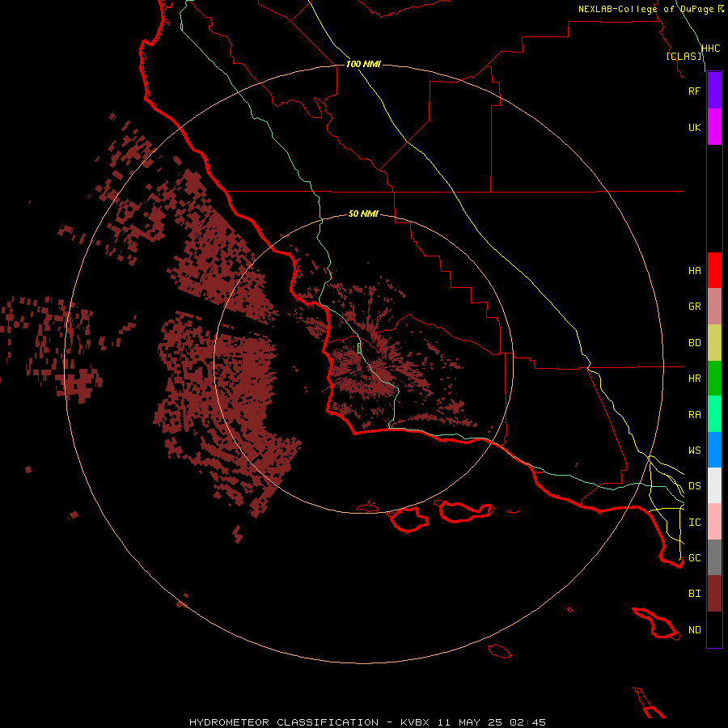Click the blue WS wet snow swatch

click(x=714, y=450)
